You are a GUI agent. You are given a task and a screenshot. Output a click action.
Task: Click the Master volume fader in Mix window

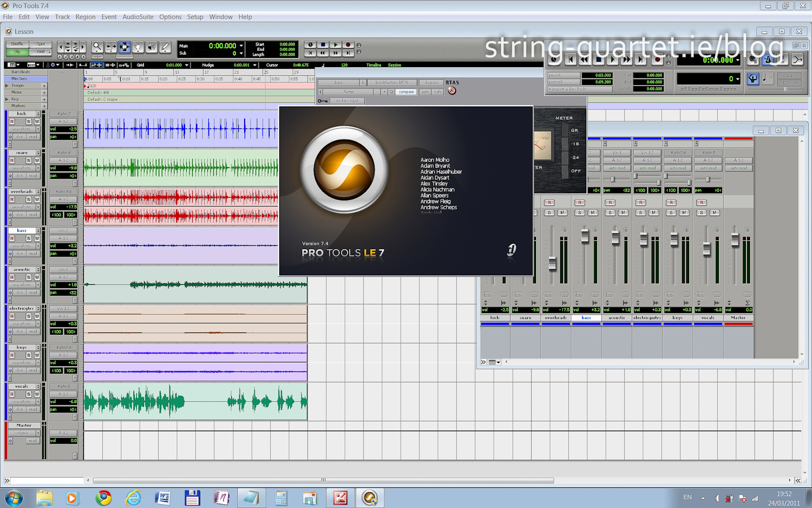click(x=735, y=239)
